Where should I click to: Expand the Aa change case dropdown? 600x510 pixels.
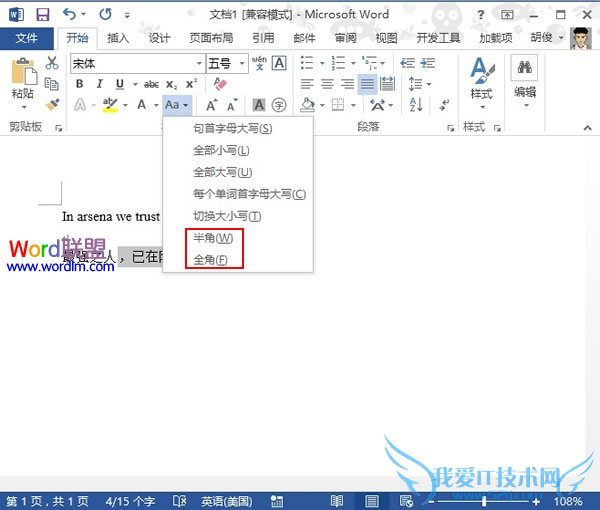[x=177, y=105]
